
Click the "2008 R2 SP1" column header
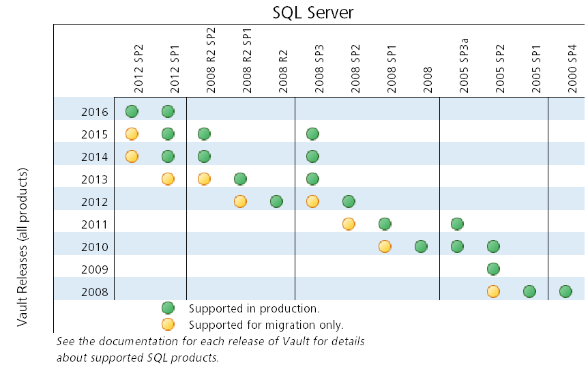247,61
